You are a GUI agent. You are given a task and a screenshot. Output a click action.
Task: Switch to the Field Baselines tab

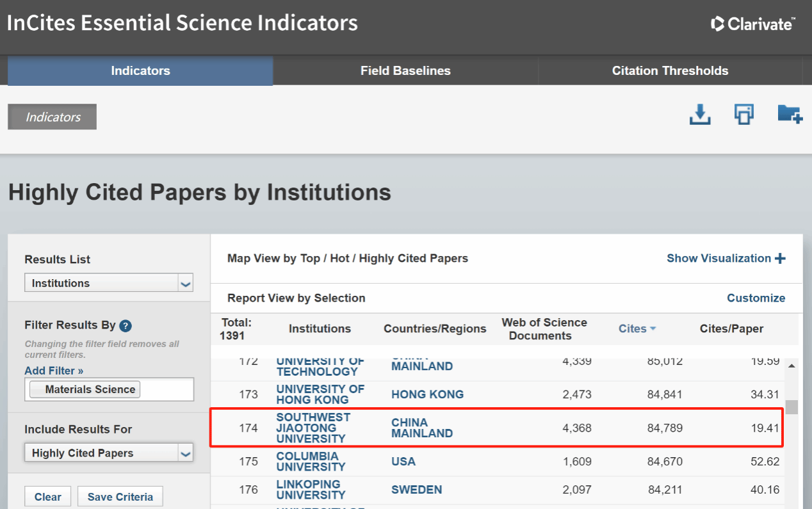(x=405, y=71)
